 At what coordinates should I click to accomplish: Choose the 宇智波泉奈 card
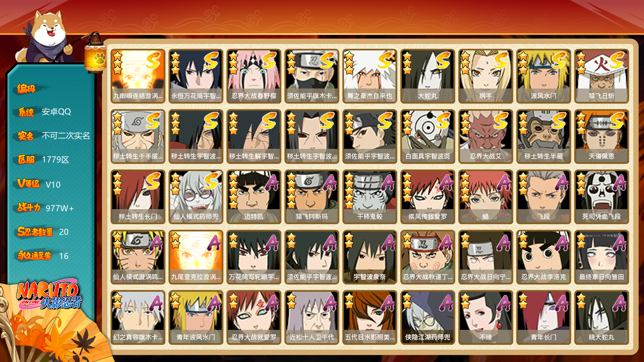tap(369, 257)
